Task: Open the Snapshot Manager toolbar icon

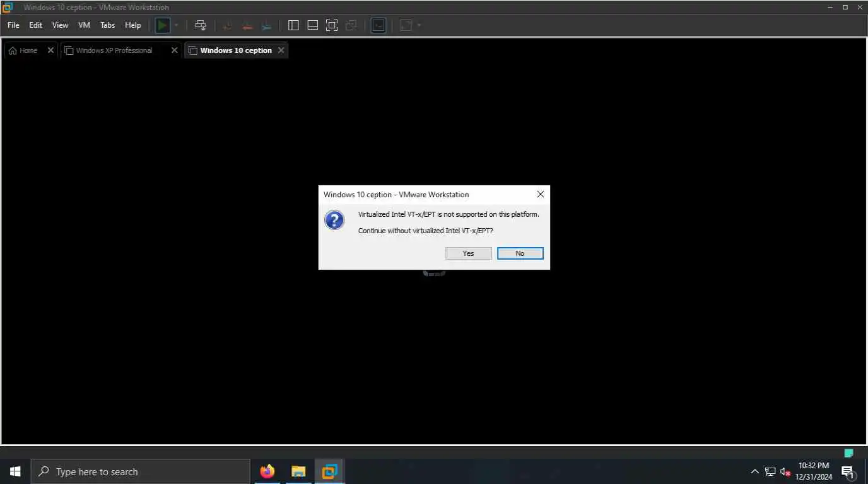Action: coord(267,25)
